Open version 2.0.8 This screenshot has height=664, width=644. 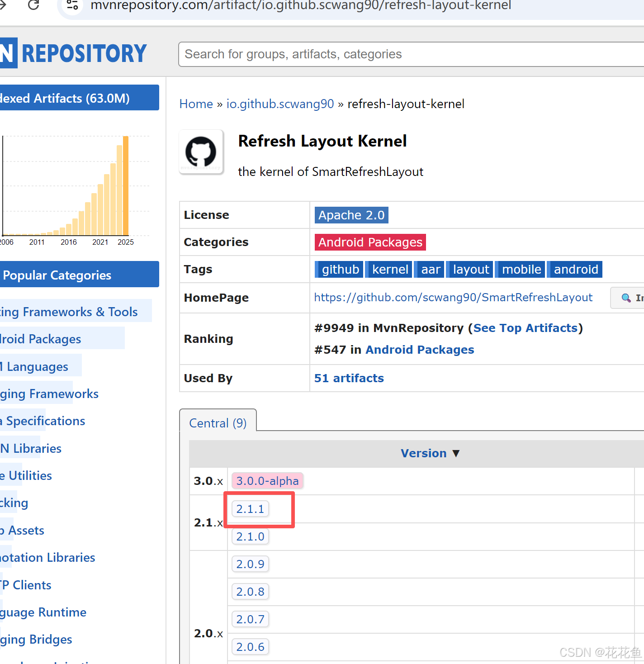(250, 592)
